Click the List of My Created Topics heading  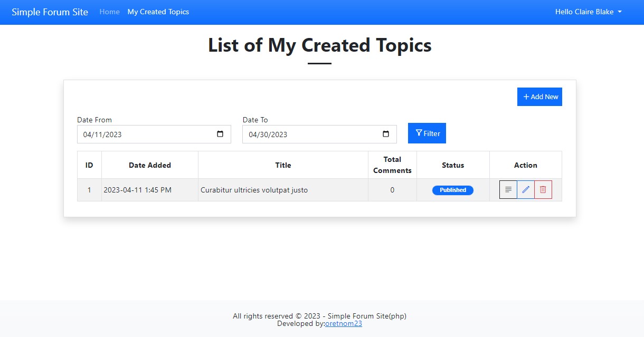point(320,45)
